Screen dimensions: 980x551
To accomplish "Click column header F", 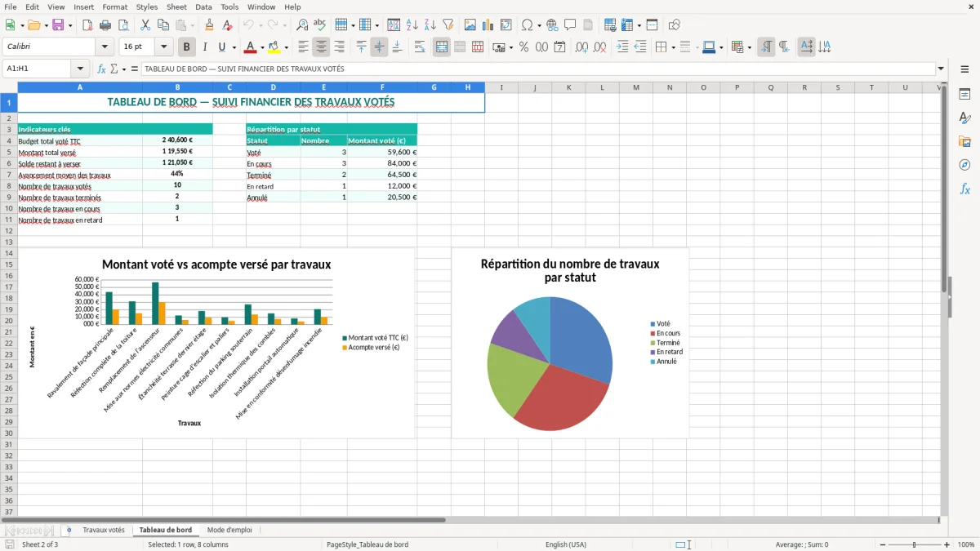I will pos(382,87).
